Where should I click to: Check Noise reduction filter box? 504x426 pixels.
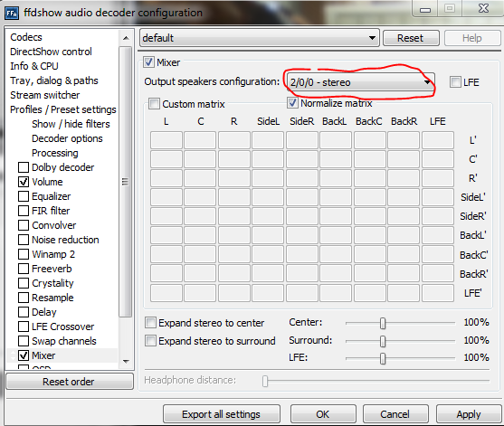[x=24, y=240]
